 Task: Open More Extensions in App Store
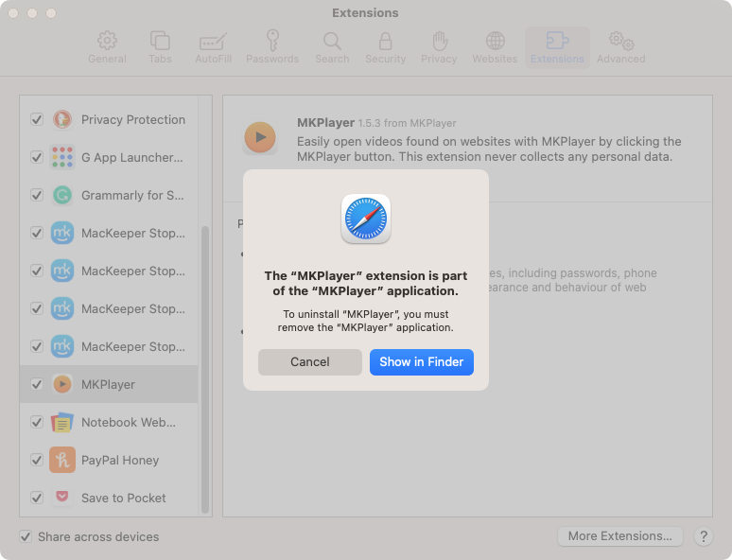(620, 536)
